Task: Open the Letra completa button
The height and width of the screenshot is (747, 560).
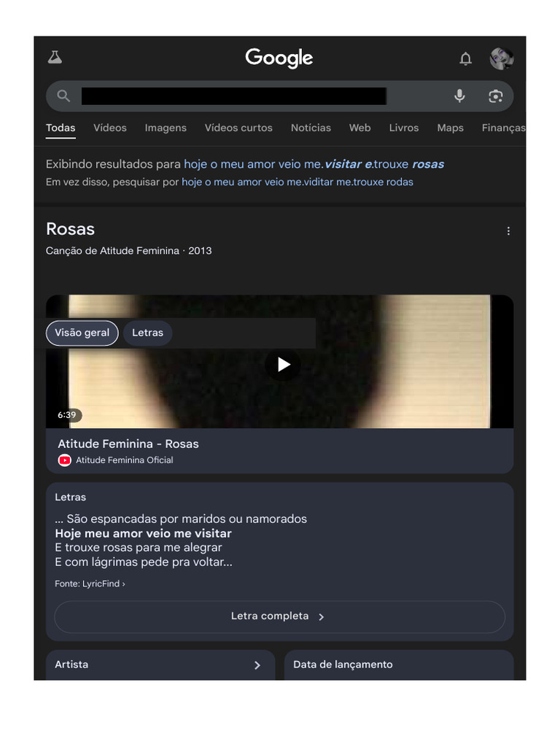Action: point(279,617)
